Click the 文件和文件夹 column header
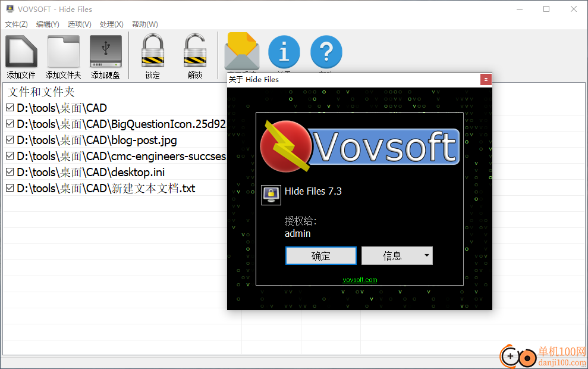The height and width of the screenshot is (369, 588). click(x=41, y=92)
